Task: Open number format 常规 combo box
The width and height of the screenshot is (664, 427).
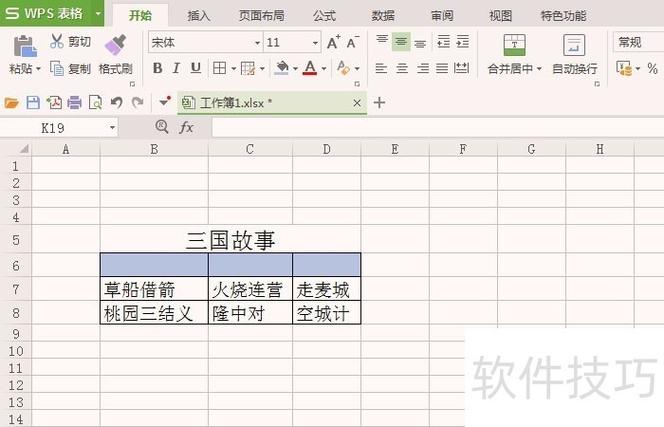Action: [x=638, y=42]
